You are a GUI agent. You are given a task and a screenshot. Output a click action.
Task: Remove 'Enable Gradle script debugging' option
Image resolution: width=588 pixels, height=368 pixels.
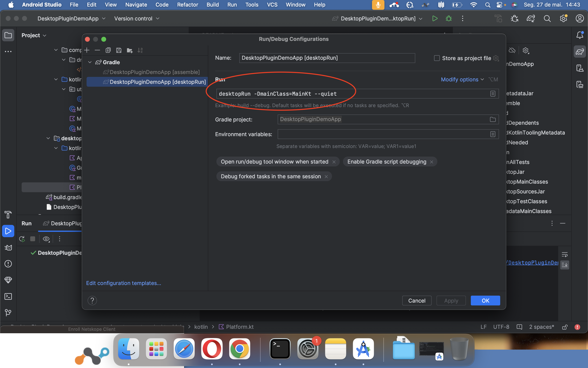tap(432, 162)
